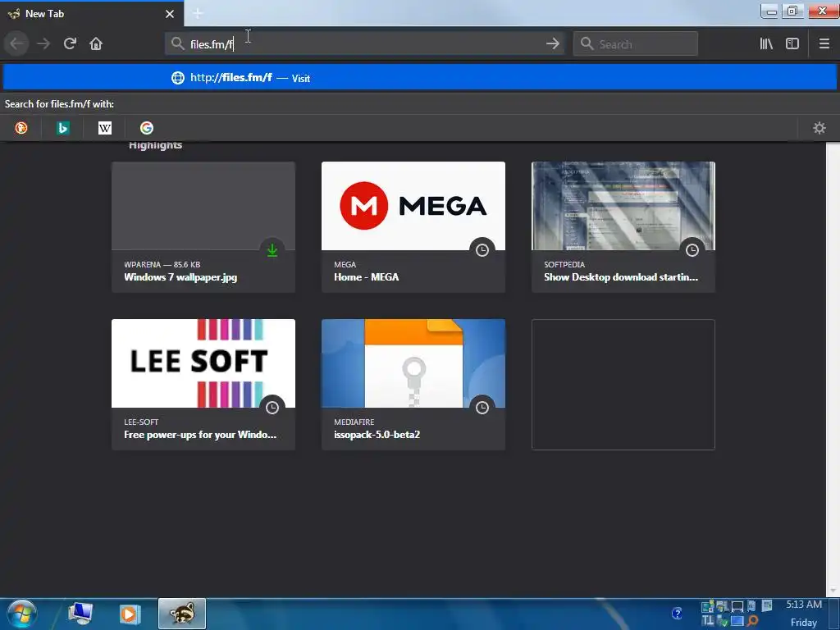
Task: Click the Back navigation arrow
Action: [x=17, y=43]
